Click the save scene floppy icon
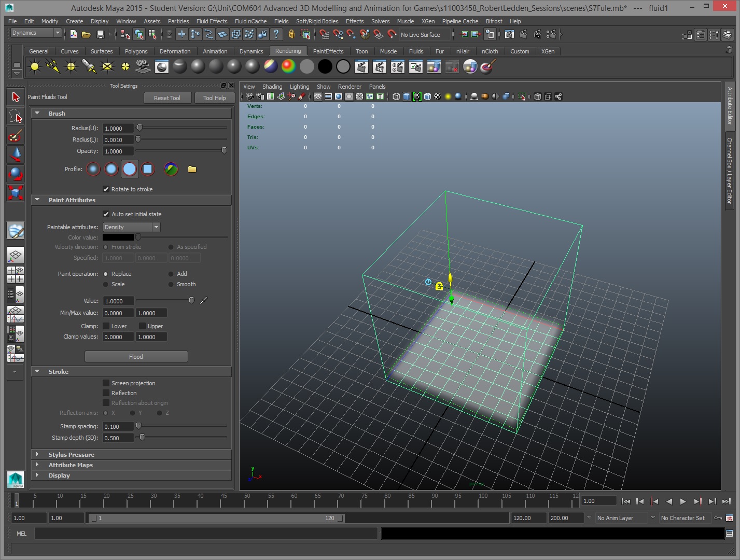 coord(101,35)
